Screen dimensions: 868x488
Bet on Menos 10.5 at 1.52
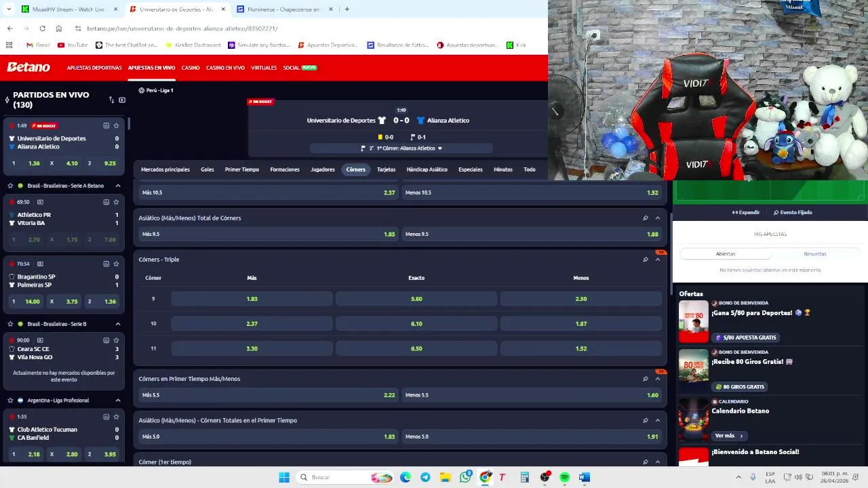[x=532, y=192]
